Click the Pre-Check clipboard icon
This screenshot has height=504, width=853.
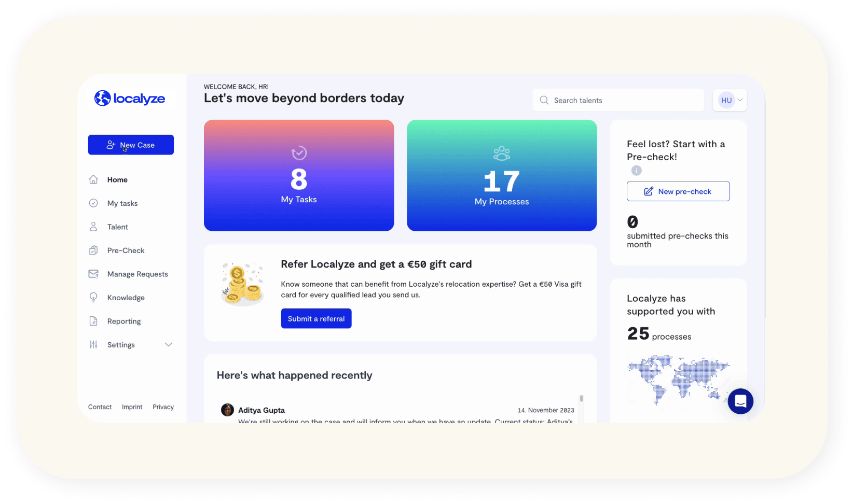coord(93,250)
